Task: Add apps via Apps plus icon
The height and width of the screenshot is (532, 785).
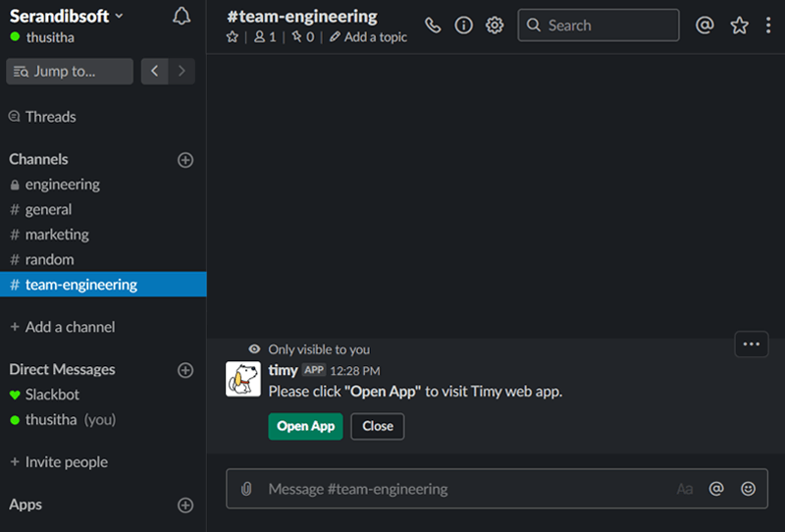Action: 185,505
